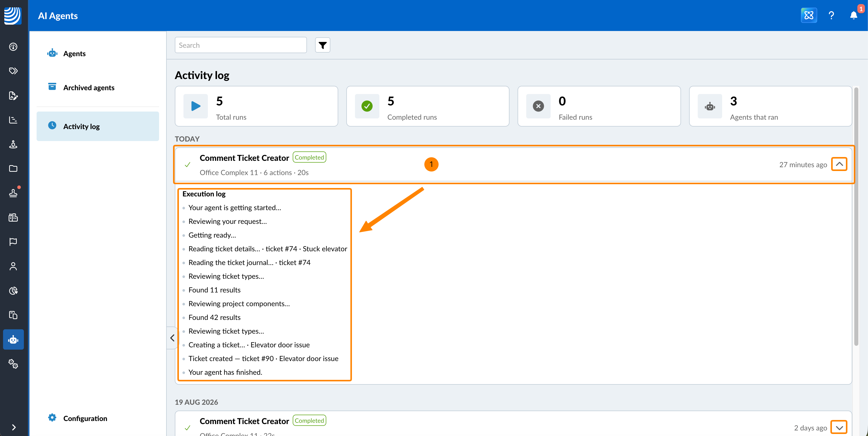Click the filter funnel button
Screen dimensions: 868x436
tap(322, 45)
